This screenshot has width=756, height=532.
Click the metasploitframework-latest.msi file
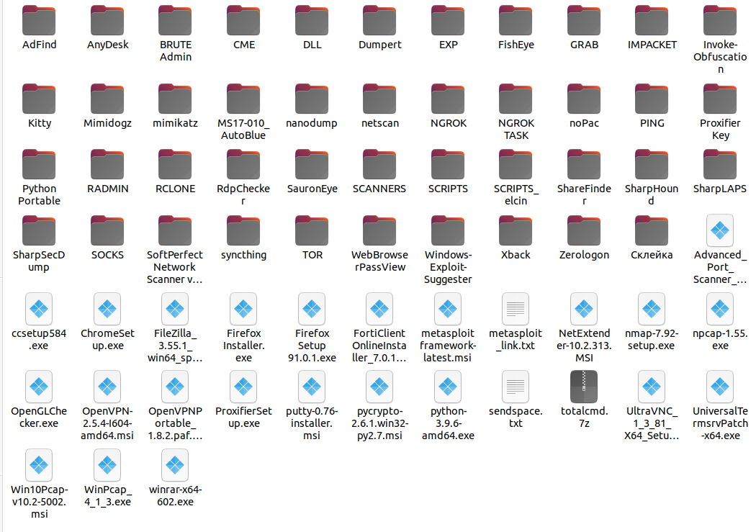coord(448,309)
